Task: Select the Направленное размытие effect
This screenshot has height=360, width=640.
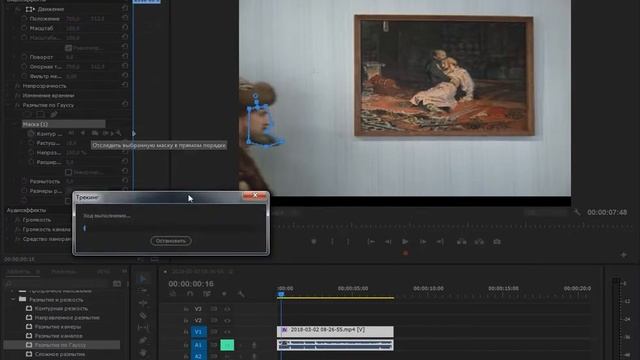Action: 67,318
